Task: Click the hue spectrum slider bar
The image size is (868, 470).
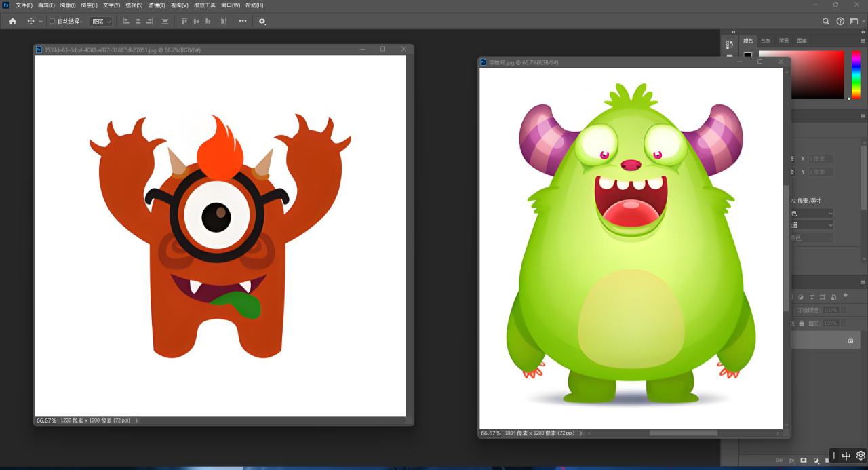Action: [856, 75]
